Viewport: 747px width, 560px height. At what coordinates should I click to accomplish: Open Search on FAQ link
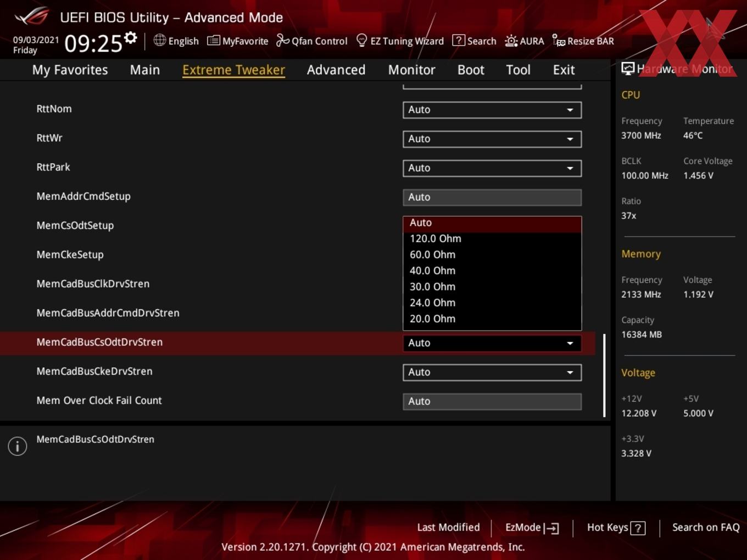[706, 528]
